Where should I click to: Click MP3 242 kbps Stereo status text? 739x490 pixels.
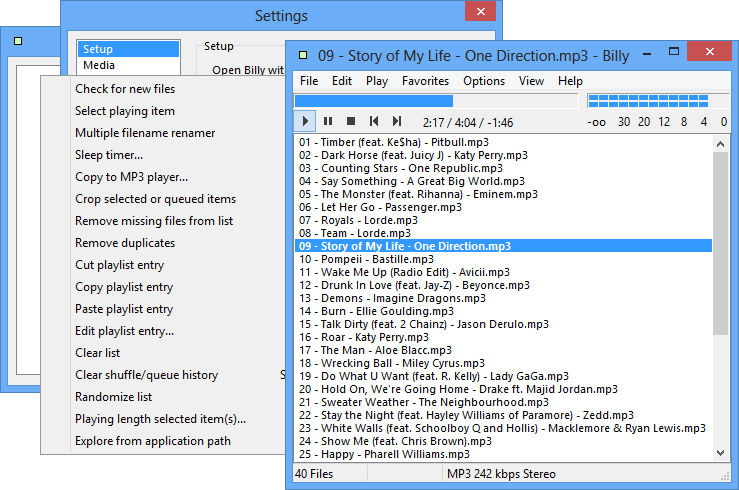(501, 474)
